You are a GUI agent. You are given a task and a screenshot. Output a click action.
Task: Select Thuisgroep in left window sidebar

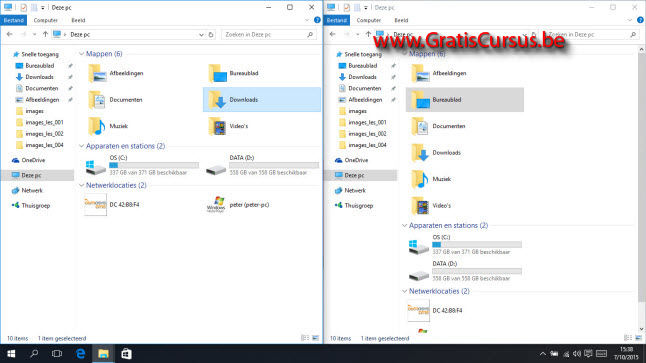click(31, 206)
